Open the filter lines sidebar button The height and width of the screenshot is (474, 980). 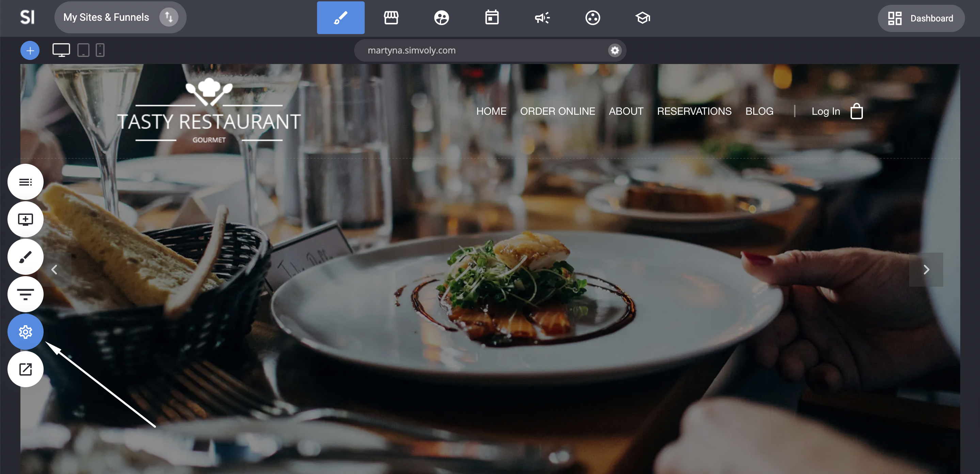(x=26, y=294)
